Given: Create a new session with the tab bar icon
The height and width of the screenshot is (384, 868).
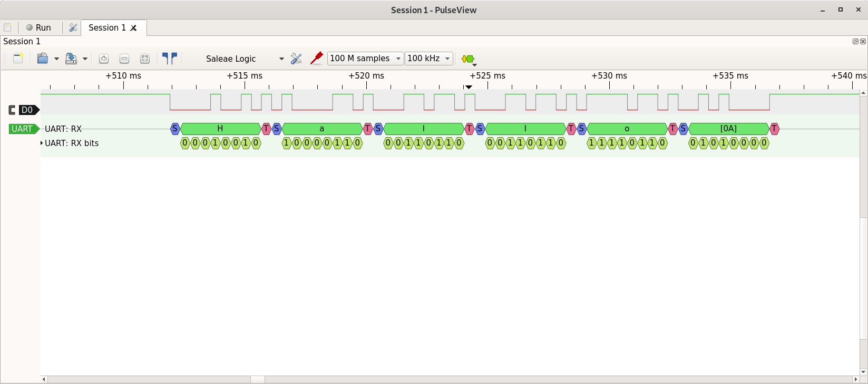Looking at the screenshot, I should (x=7, y=27).
